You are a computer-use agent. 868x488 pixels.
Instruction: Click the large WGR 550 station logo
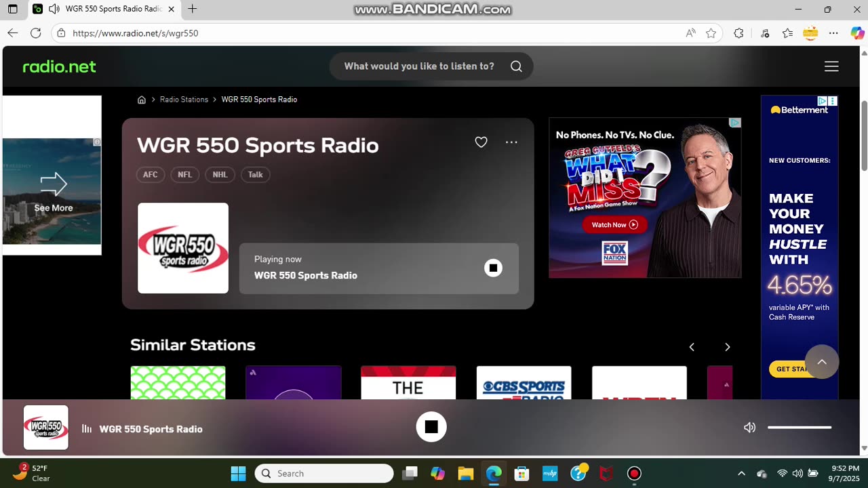[x=183, y=248]
